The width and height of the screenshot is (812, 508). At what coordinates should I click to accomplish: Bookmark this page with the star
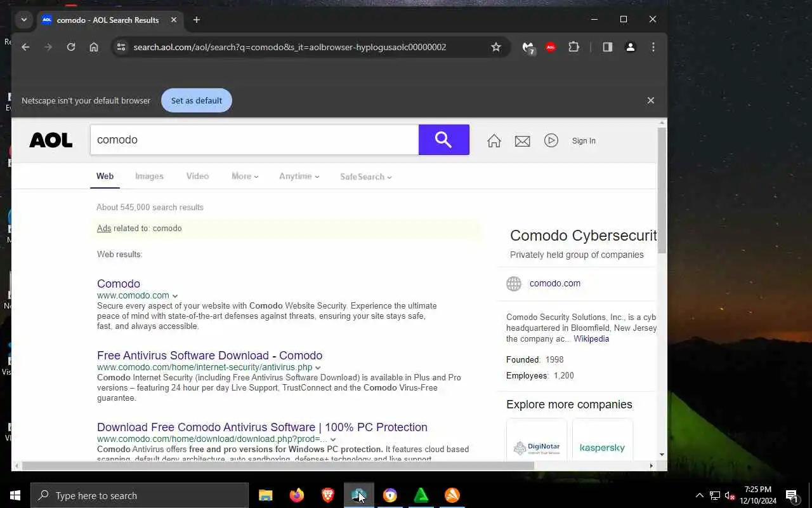click(496, 47)
